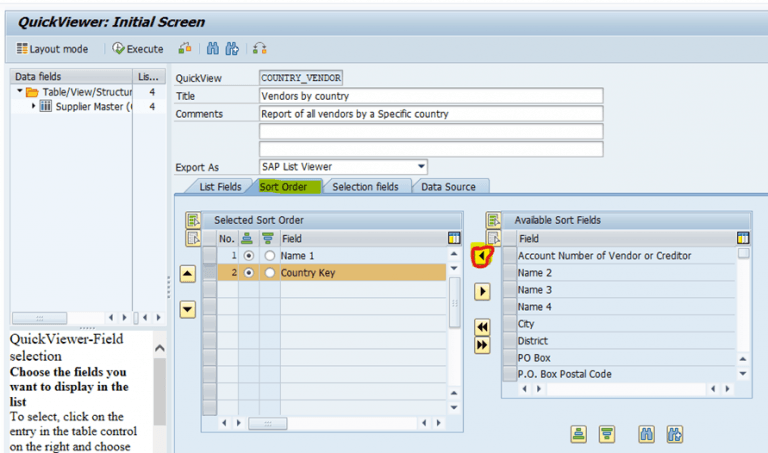The height and width of the screenshot is (453, 768).
Task: Open the Selection fields tab
Action: click(x=365, y=186)
